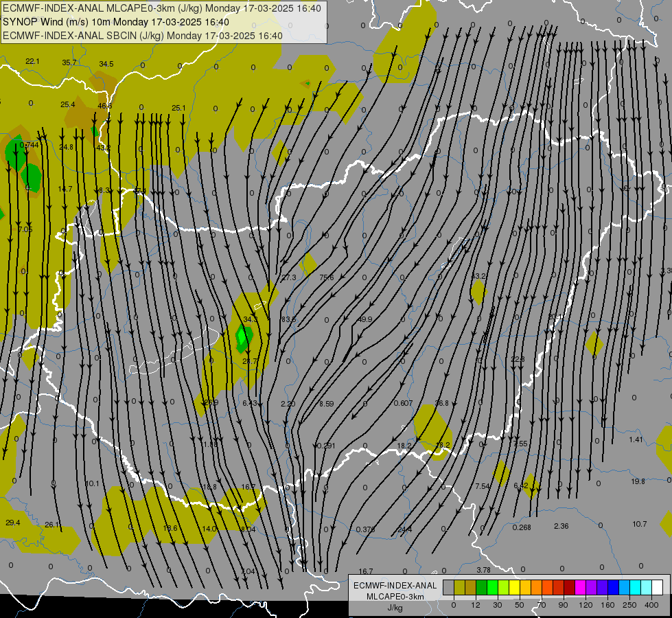Click the map value '22.1'
Screen dimensions: 672x618
32,61
